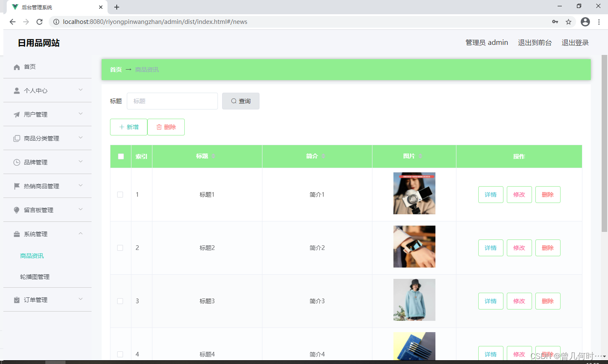Sort by the 标题 column sort arrows

pos(213,156)
